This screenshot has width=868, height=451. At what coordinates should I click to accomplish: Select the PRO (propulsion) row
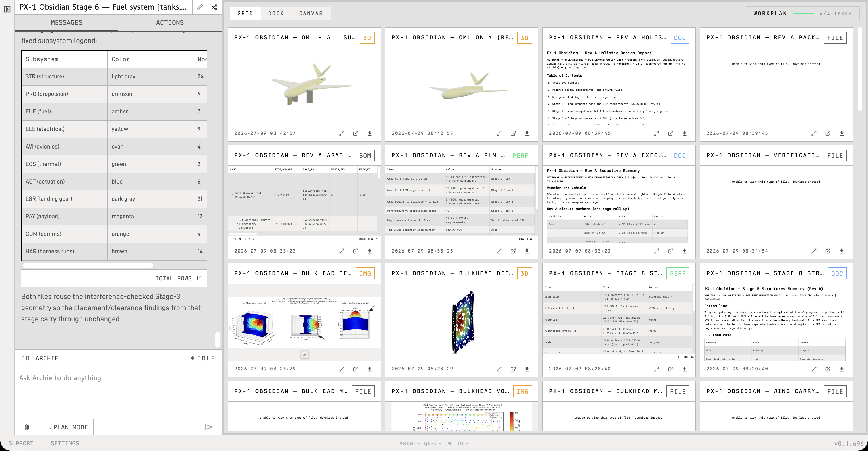click(114, 94)
